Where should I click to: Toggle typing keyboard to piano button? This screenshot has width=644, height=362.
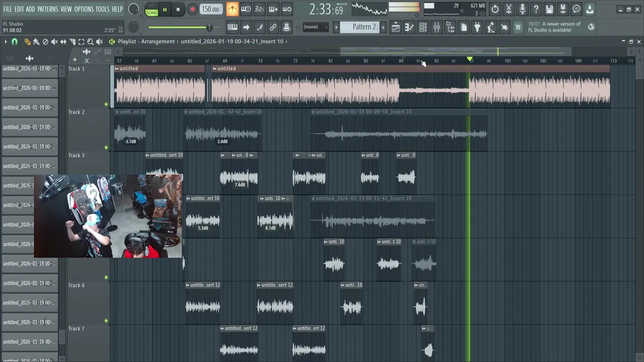(x=232, y=27)
